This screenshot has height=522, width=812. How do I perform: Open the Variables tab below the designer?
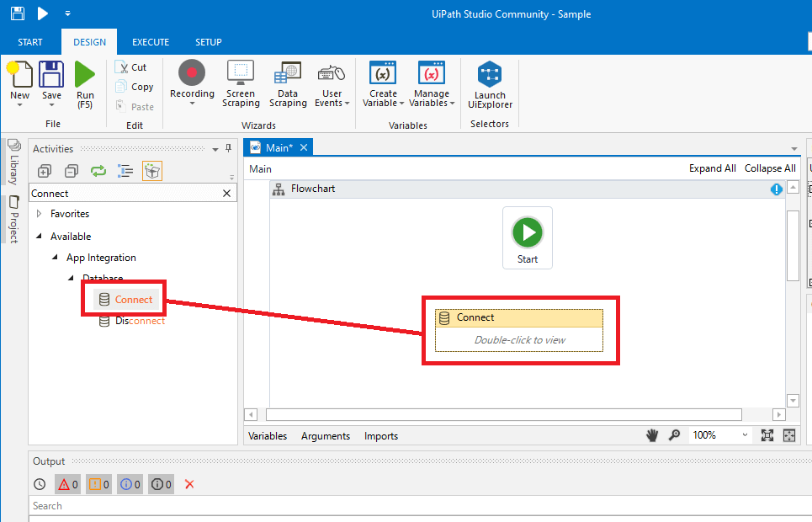(x=268, y=436)
